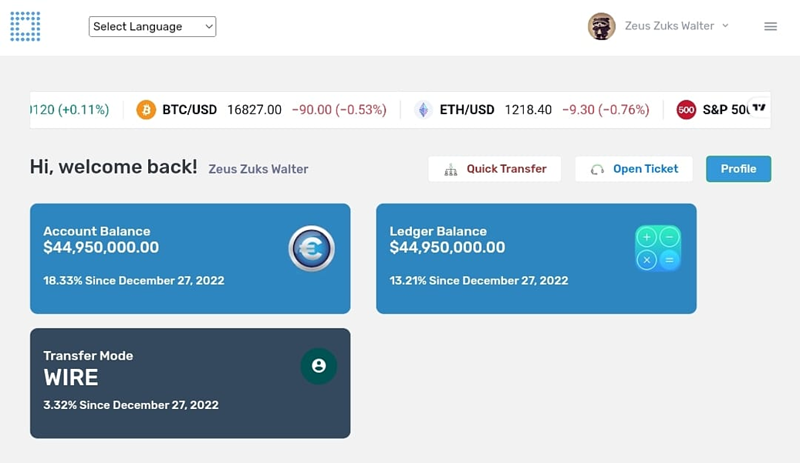Open the Select Language dropdown
Viewport: 800px width, 463px height.
click(152, 27)
